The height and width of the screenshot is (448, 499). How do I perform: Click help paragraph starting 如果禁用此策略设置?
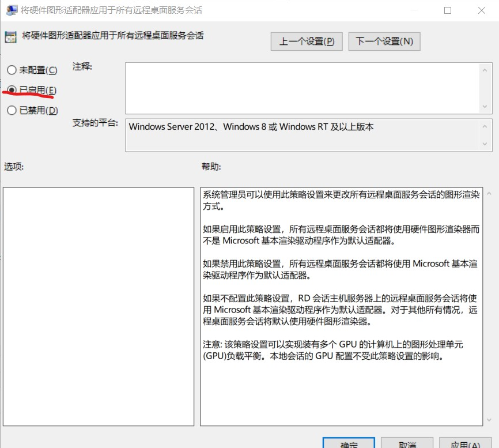(340, 269)
